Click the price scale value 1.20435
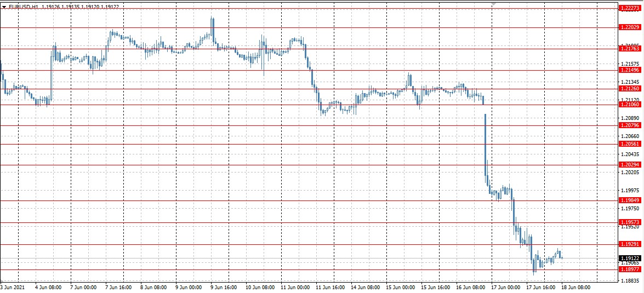 coord(630,154)
